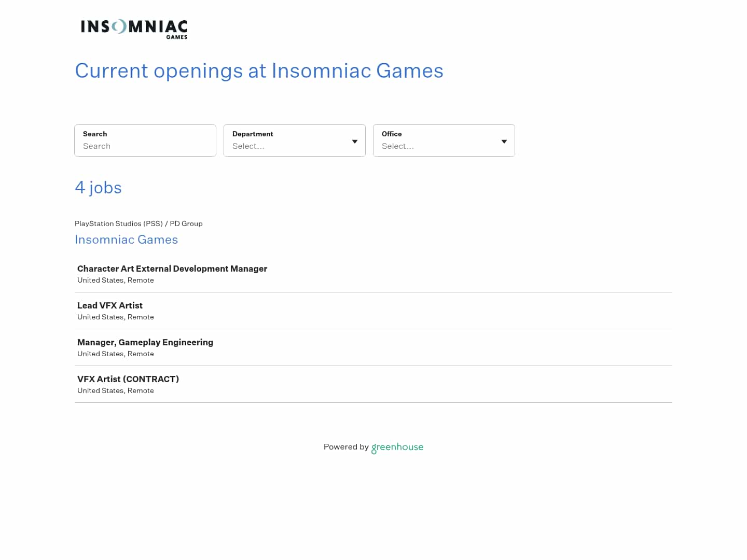Click the Office dropdown arrow
Viewport: 747px width, 560px height.
(x=504, y=142)
